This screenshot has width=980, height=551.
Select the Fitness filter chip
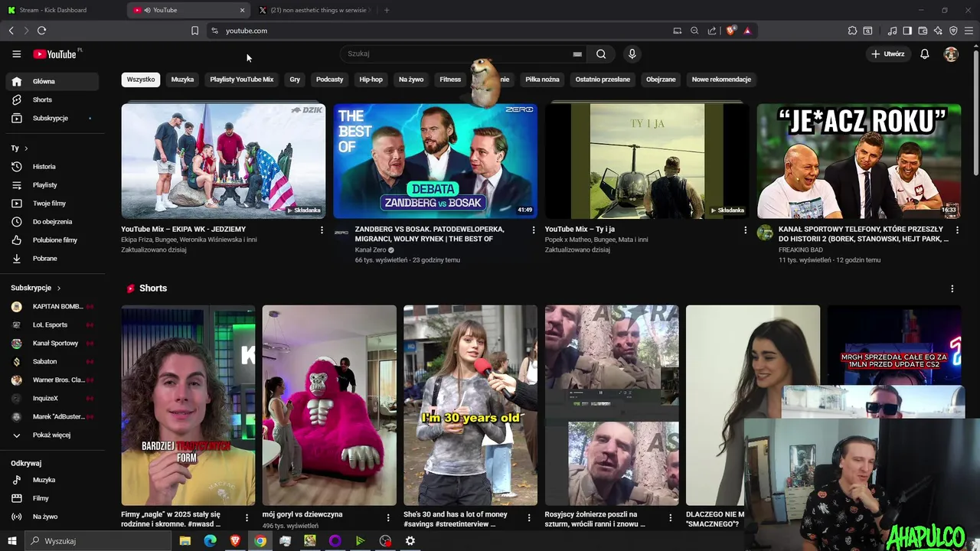(x=450, y=80)
